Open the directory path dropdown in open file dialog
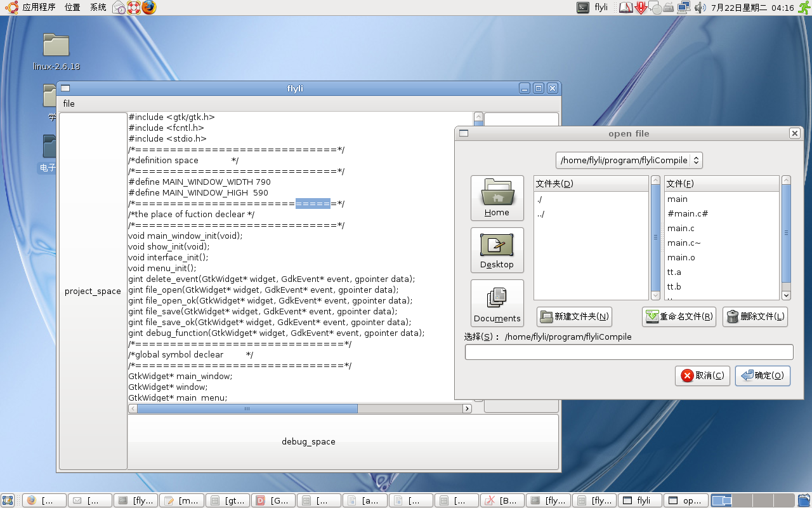Image resolution: width=812 pixels, height=508 pixels. click(x=629, y=160)
